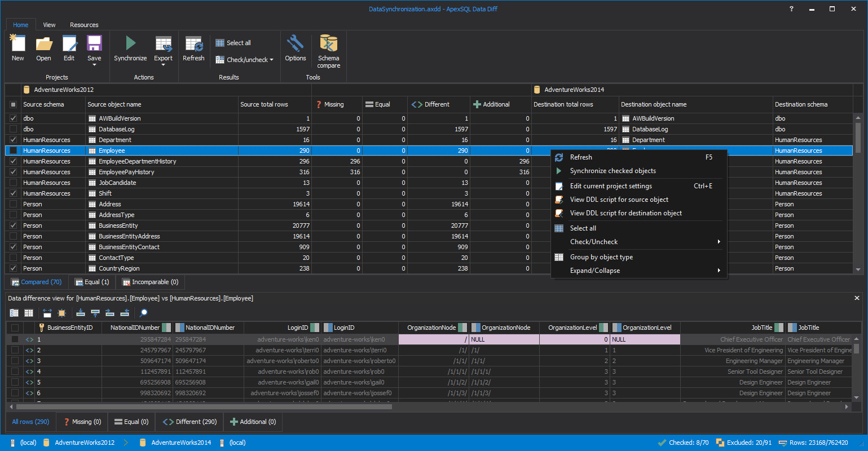Select Refresh in context menu
868x451 pixels.
click(639, 157)
